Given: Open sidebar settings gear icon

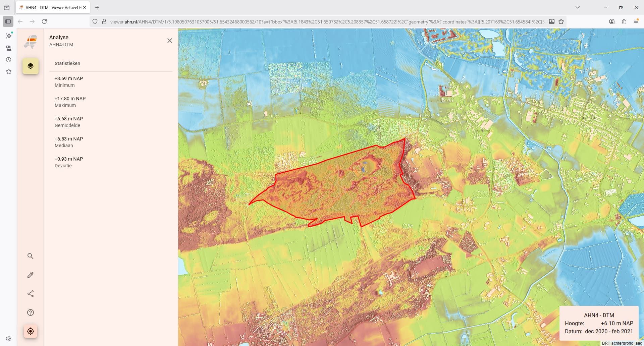Looking at the screenshot, I should [x=9, y=339].
